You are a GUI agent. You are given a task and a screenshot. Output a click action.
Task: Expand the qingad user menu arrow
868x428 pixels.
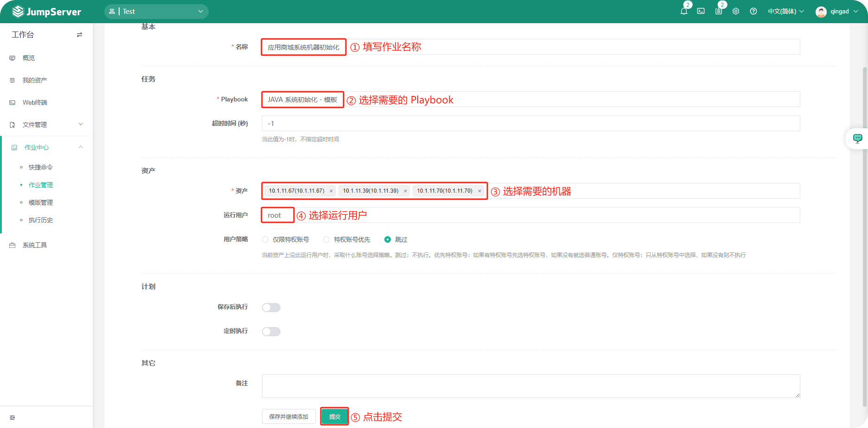pos(856,11)
